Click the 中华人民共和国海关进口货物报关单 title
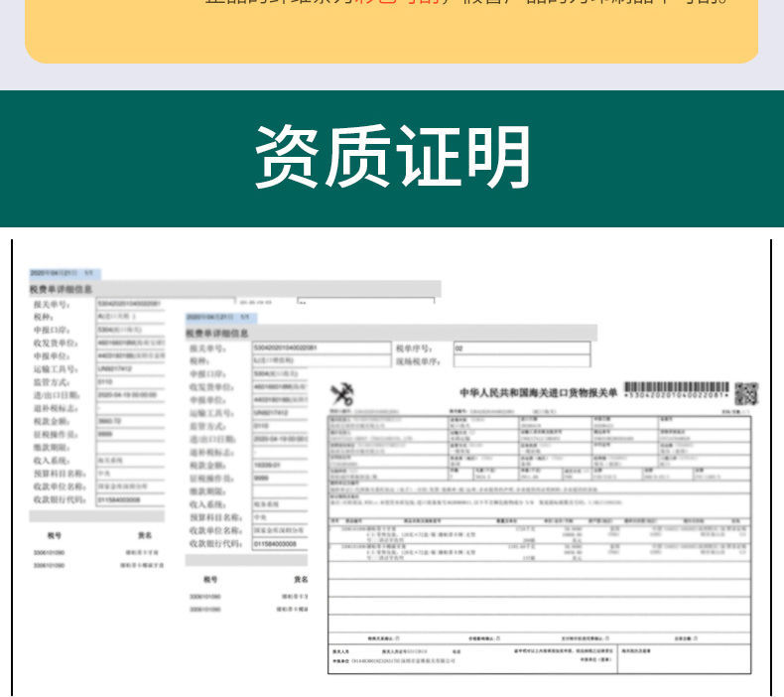Viewport: 784px width, 697px height. coord(538,393)
